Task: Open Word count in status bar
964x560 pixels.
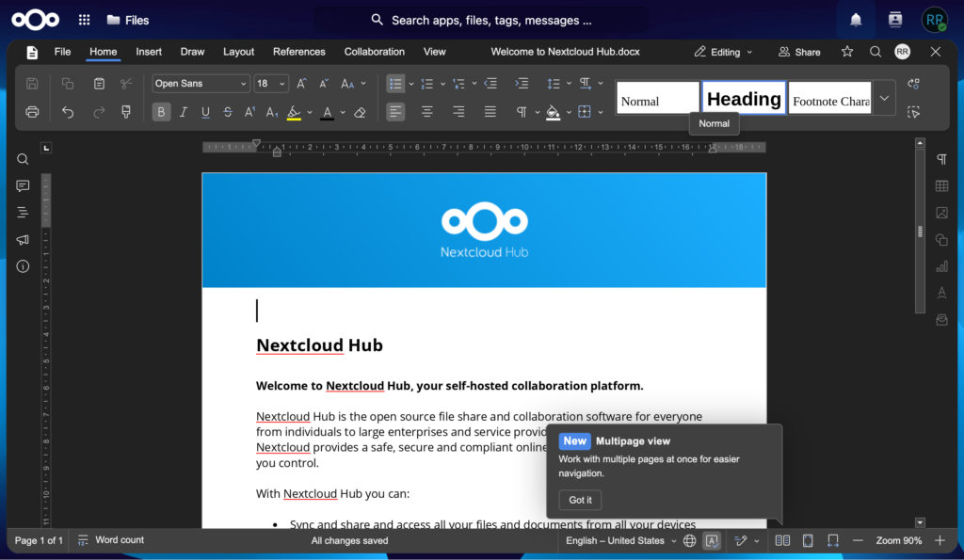Action: (111, 540)
